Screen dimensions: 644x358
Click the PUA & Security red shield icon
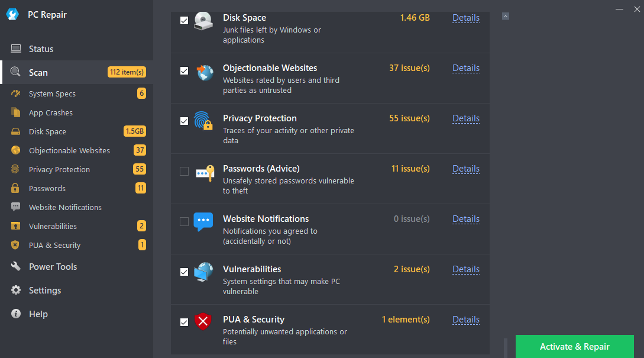click(x=203, y=322)
